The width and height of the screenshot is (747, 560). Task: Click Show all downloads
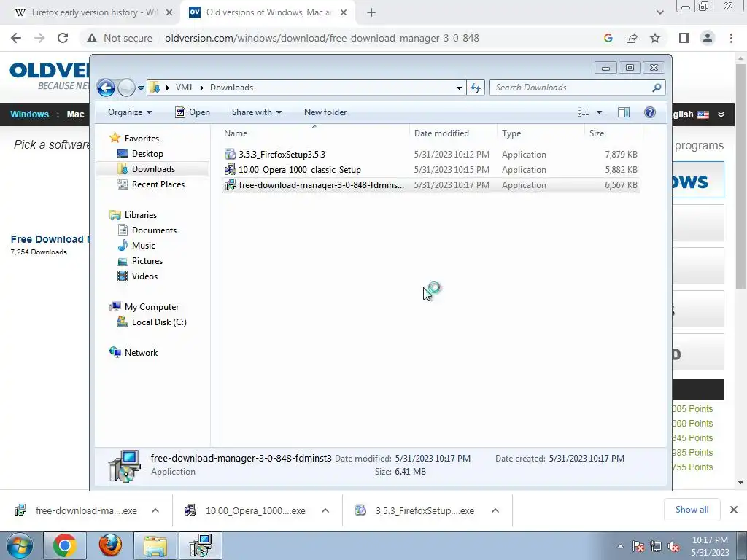(x=692, y=510)
